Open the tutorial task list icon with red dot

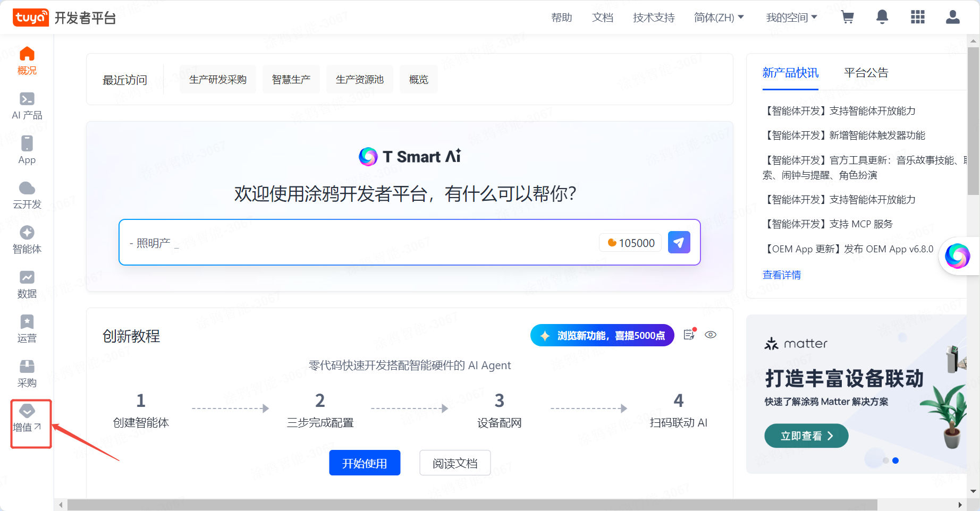pyautogui.click(x=690, y=334)
